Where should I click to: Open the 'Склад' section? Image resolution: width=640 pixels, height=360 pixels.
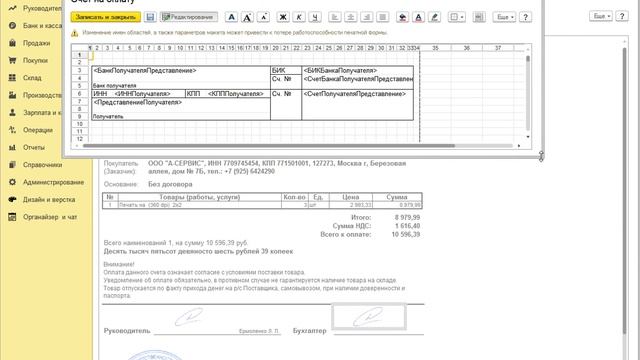[25, 78]
